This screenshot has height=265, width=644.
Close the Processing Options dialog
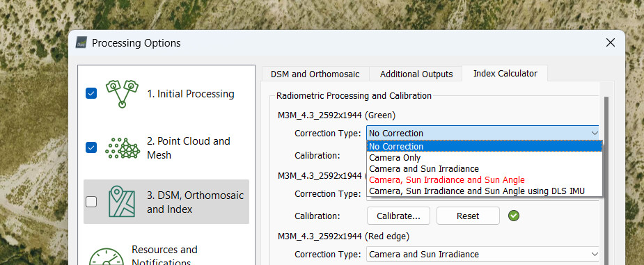(x=611, y=42)
